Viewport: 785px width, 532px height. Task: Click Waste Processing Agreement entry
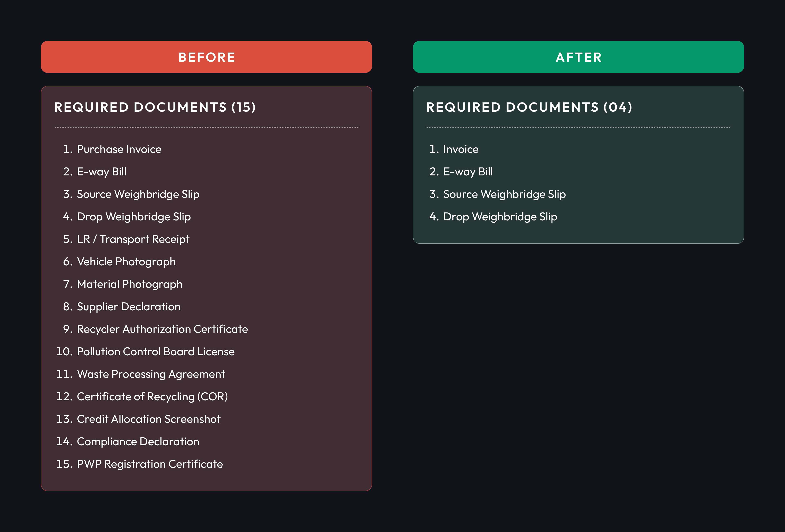click(x=151, y=374)
